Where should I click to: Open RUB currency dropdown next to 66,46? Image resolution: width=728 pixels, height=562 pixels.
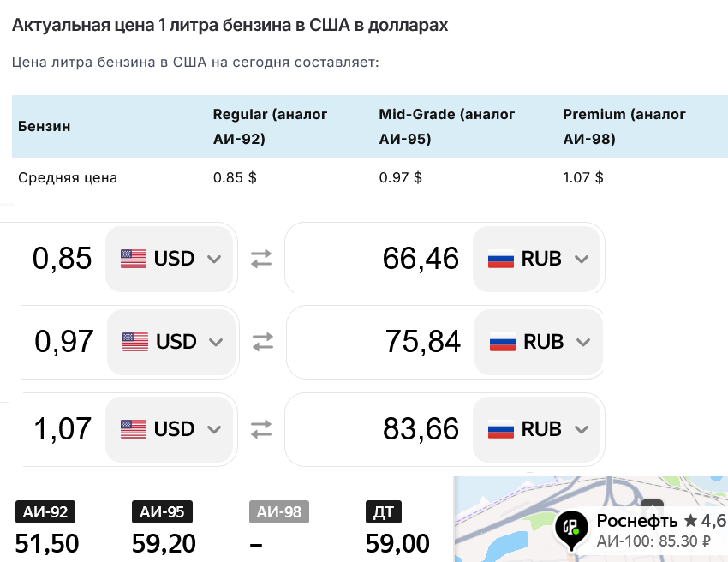537,259
